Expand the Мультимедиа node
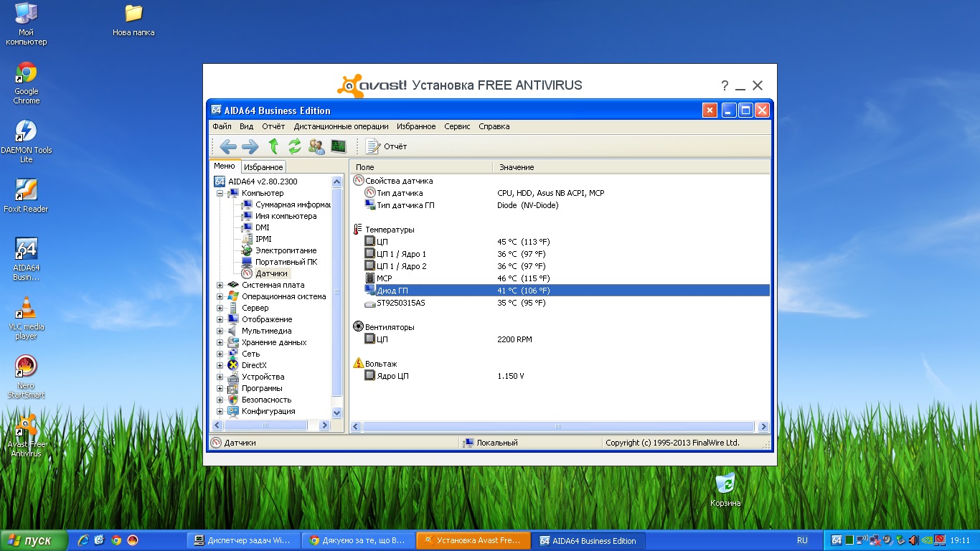This screenshot has width=980, height=551. (x=220, y=331)
